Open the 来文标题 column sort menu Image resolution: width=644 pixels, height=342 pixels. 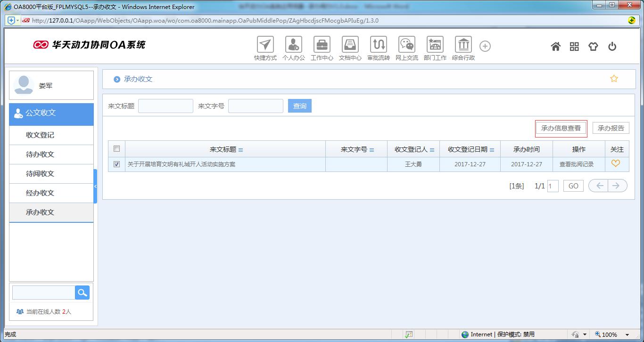pyautogui.click(x=241, y=149)
